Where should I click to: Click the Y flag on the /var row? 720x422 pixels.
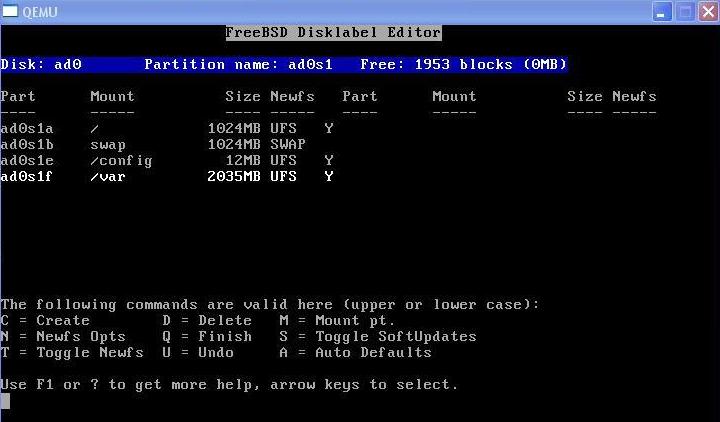click(329, 176)
